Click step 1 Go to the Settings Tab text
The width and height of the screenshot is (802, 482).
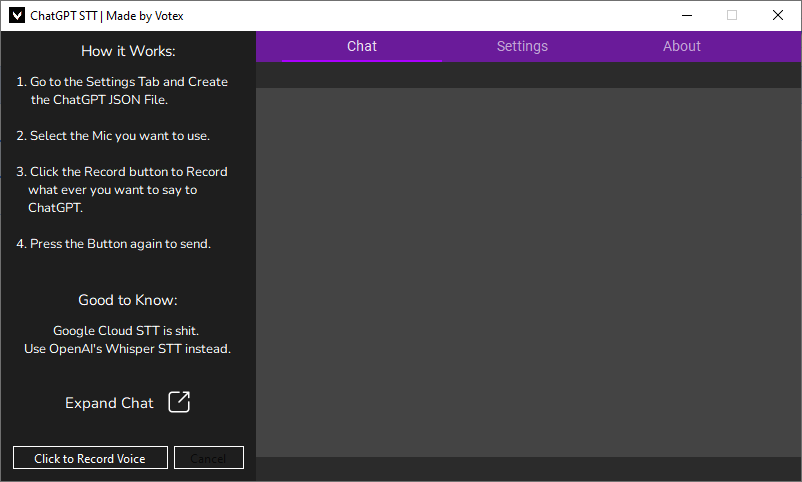pos(122,91)
